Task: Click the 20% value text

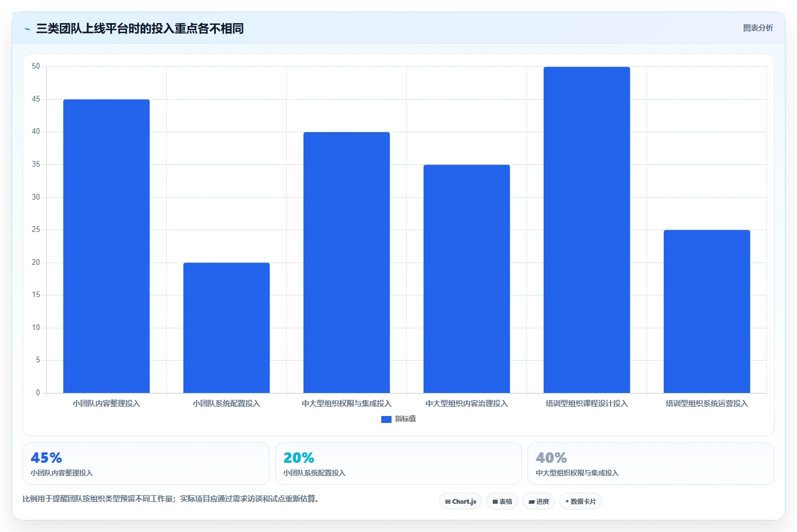Action: [299, 458]
